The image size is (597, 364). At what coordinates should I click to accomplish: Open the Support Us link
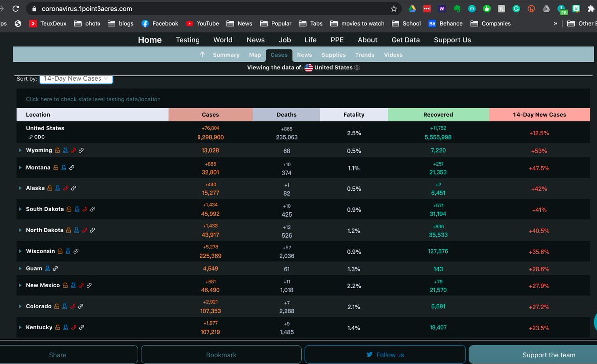[452, 40]
